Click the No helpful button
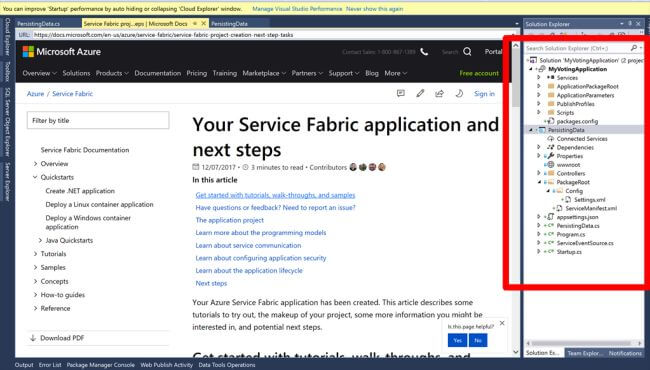The width and height of the screenshot is (650, 370). [x=478, y=341]
